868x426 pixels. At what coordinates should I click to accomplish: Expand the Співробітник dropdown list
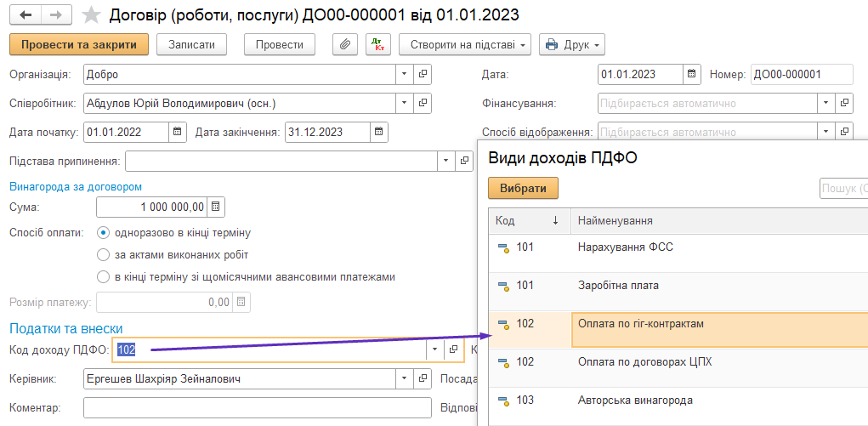tap(404, 104)
